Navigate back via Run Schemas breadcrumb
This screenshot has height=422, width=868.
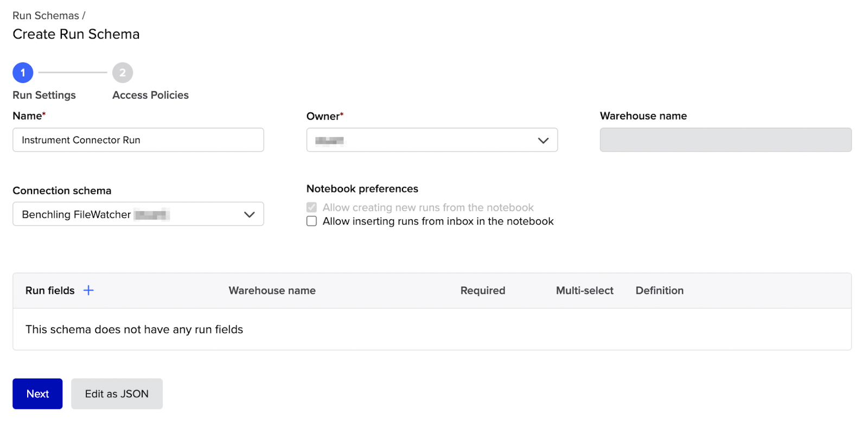46,16
